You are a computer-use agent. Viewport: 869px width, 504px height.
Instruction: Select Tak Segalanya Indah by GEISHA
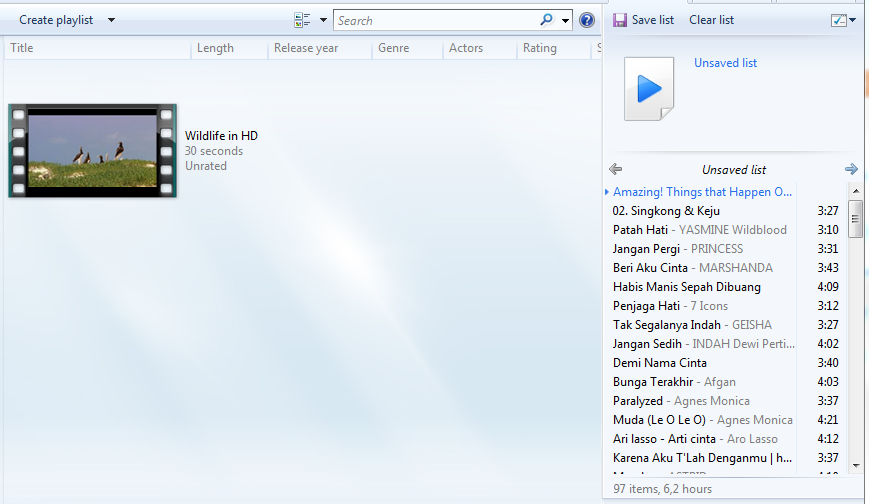[x=723, y=325]
